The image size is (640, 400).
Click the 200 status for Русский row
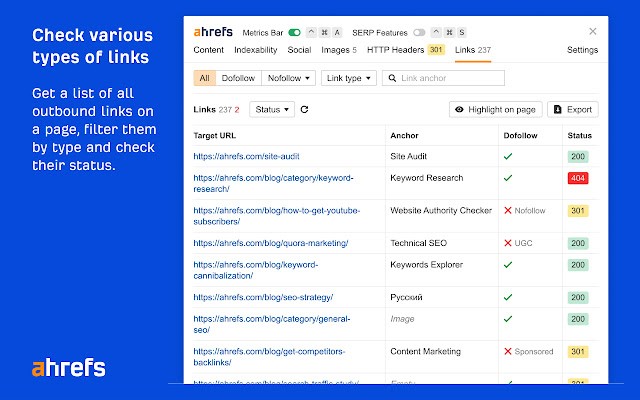578,298
